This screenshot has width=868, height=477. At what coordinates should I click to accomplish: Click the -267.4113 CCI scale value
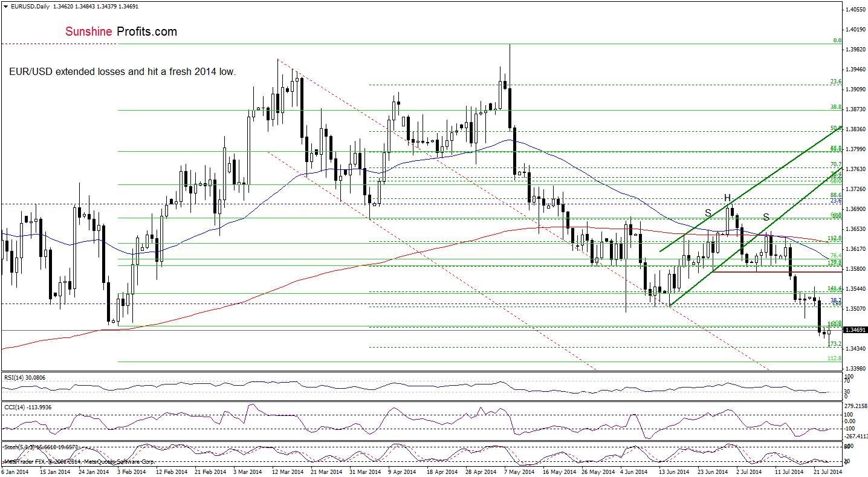857,435
